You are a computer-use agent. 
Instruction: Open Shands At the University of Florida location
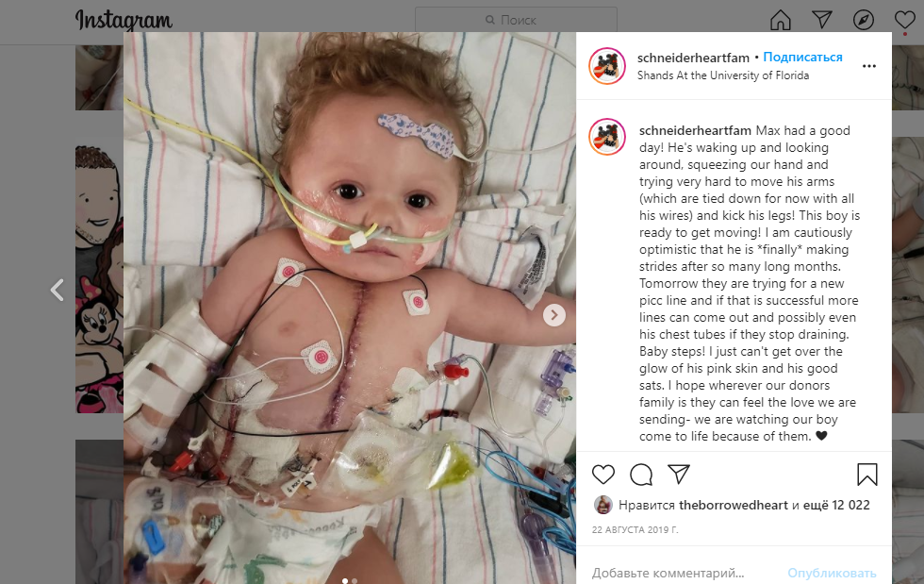pyautogui.click(x=723, y=75)
